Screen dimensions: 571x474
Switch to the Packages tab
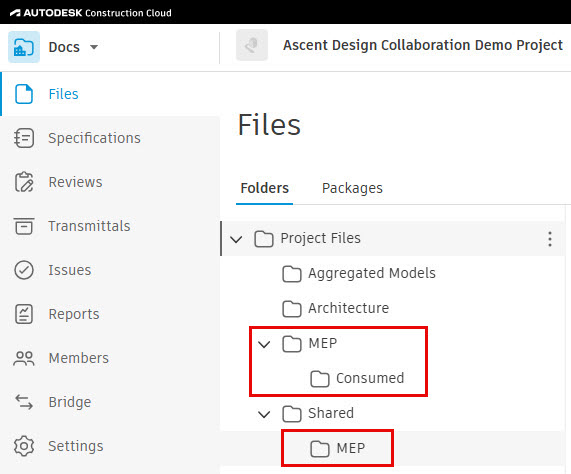point(352,188)
